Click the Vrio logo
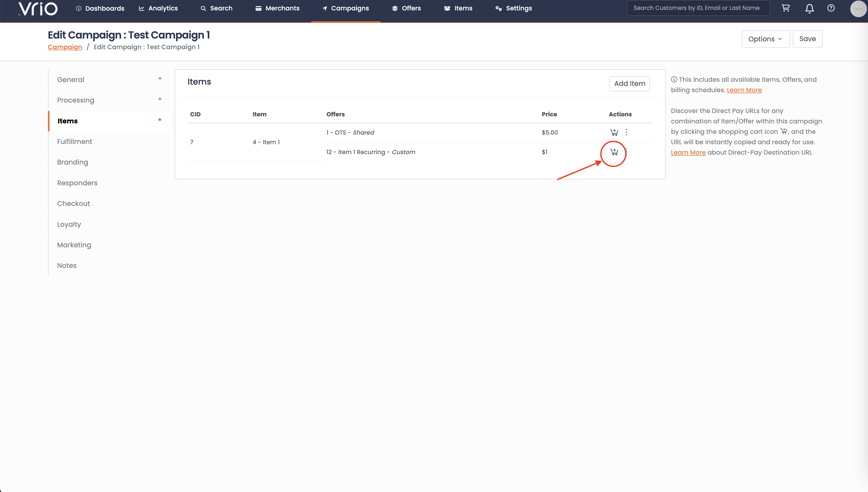Image resolution: width=868 pixels, height=492 pixels. tap(38, 8)
